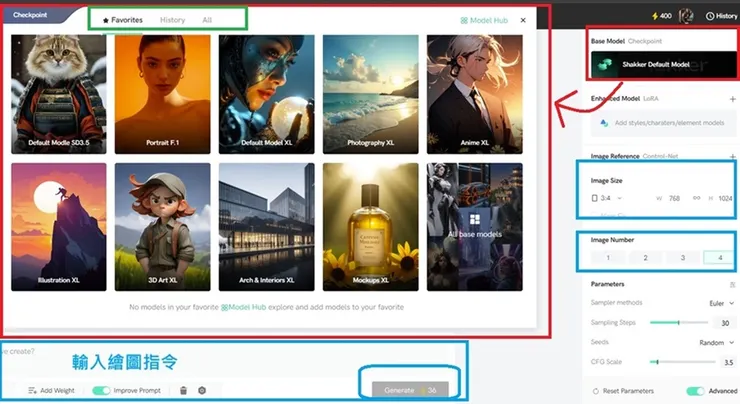Set Image Number to 2

click(x=645, y=258)
